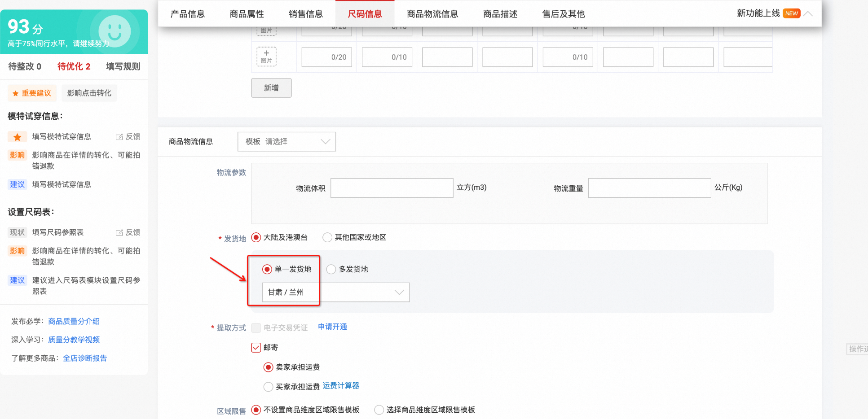Switch to 商品描述 tab

[500, 14]
